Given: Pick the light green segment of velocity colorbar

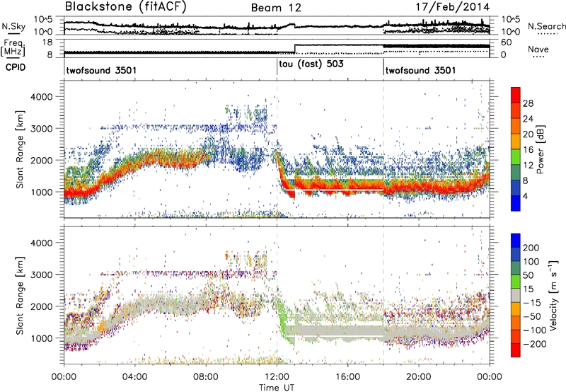Looking at the screenshot, I should 516,282.
